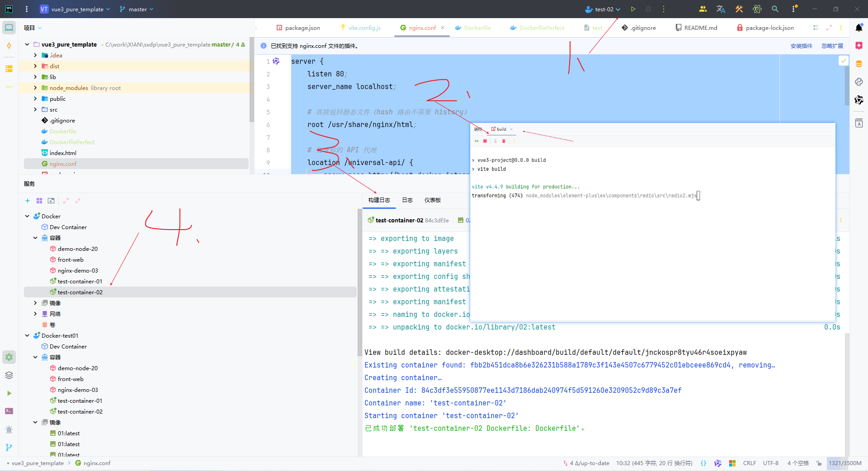Viewport: 868px width, 471px height.
Task: Open the 日志 log tab
Action: point(407,200)
